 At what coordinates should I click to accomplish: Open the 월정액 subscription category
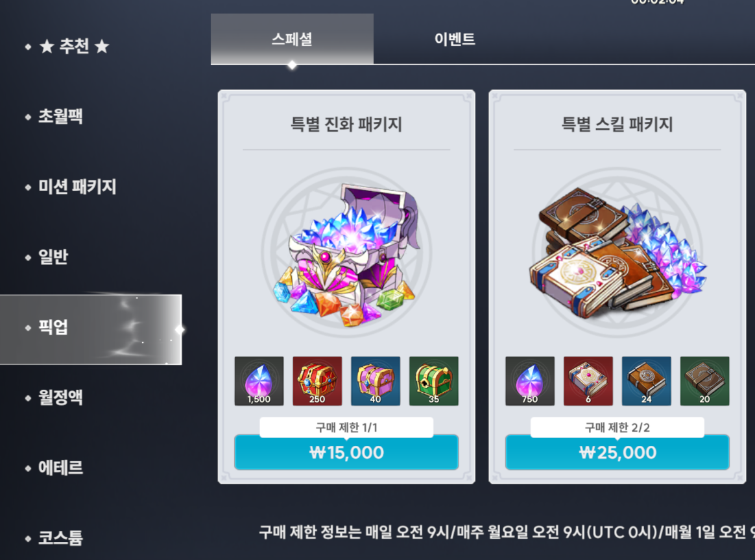(x=61, y=397)
